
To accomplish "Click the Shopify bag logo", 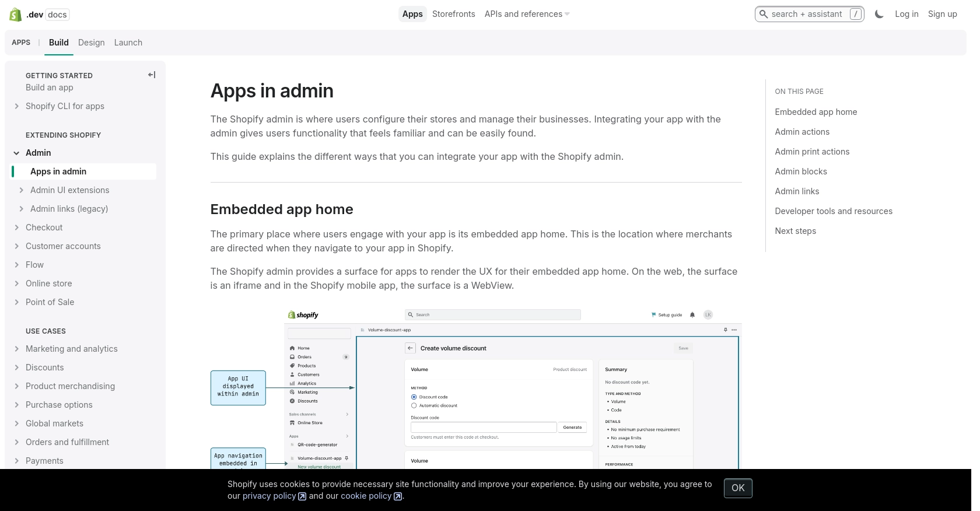I will pos(16,15).
